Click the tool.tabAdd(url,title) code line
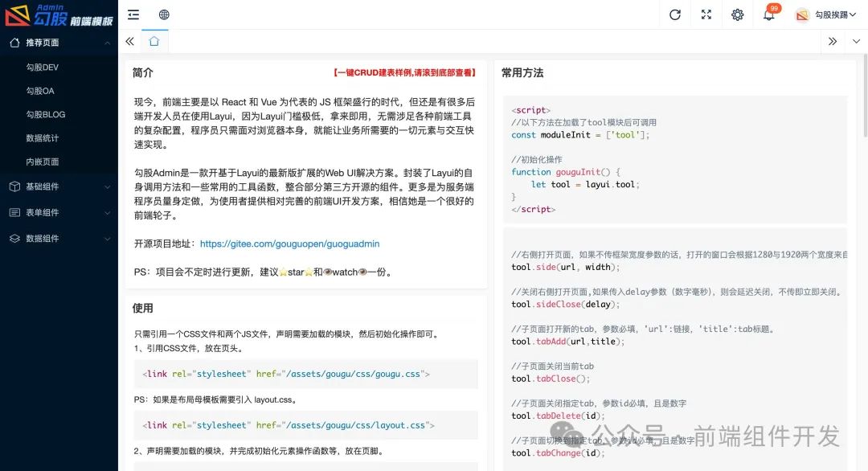This screenshot has height=471, width=868. (x=568, y=342)
